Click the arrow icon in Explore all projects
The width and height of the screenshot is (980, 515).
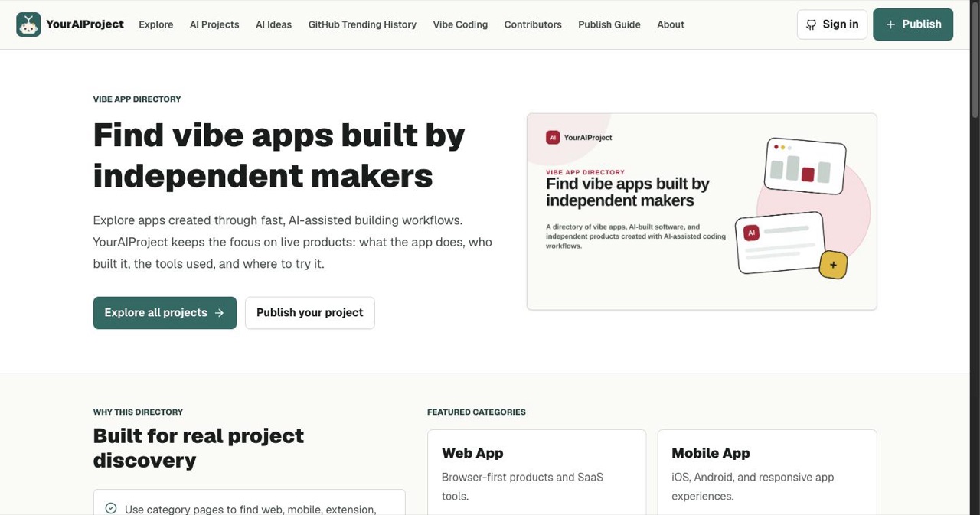click(x=220, y=313)
